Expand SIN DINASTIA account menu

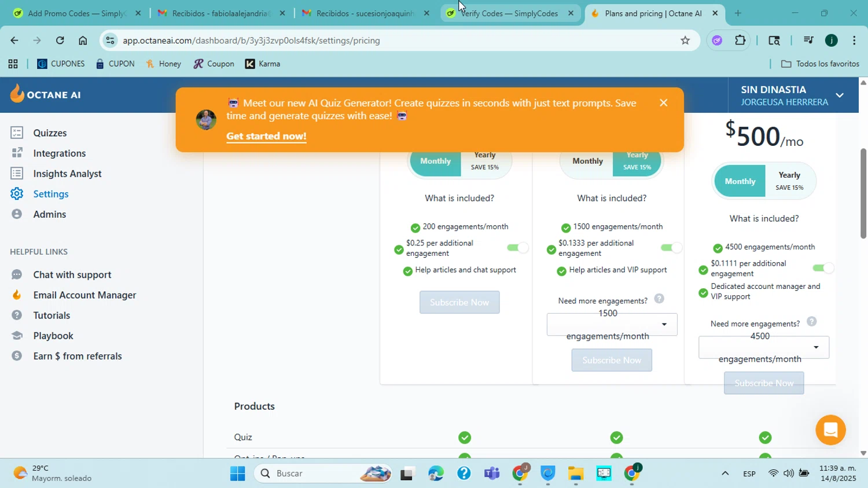[840, 95]
